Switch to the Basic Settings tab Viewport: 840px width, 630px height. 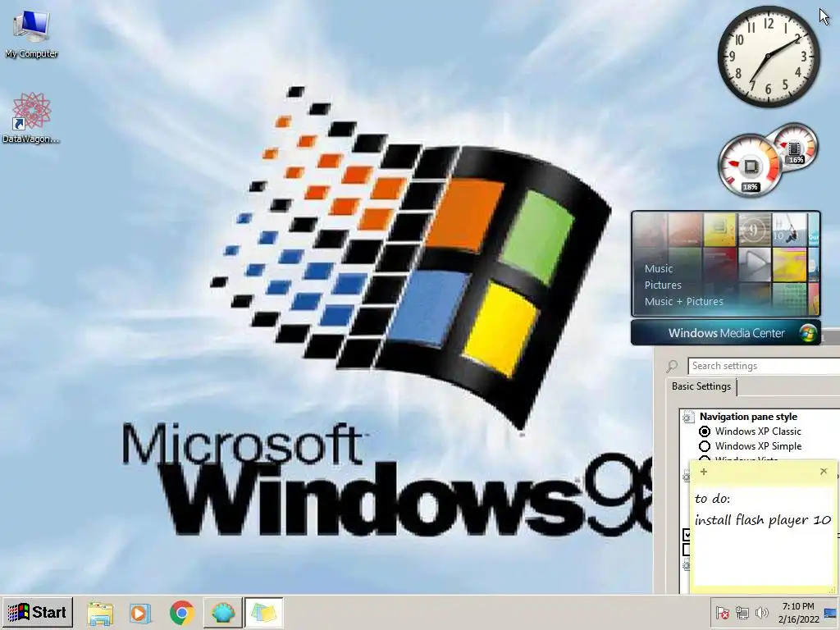[x=701, y=386]
